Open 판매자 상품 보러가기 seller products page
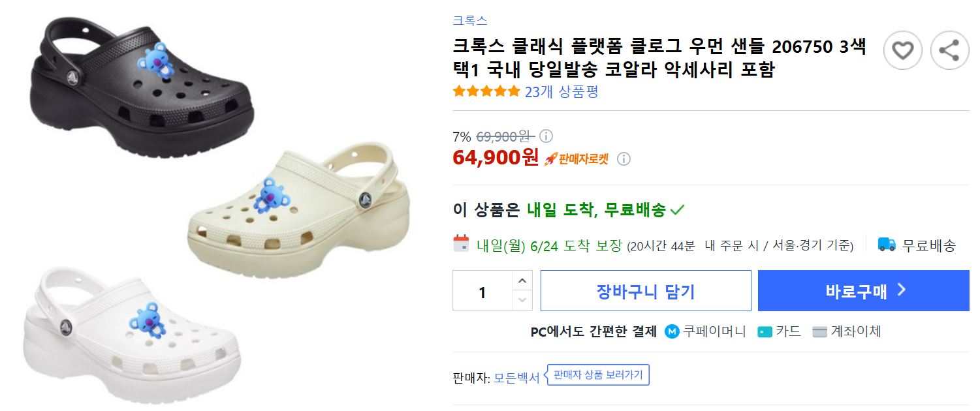 [x=597, y=375]
